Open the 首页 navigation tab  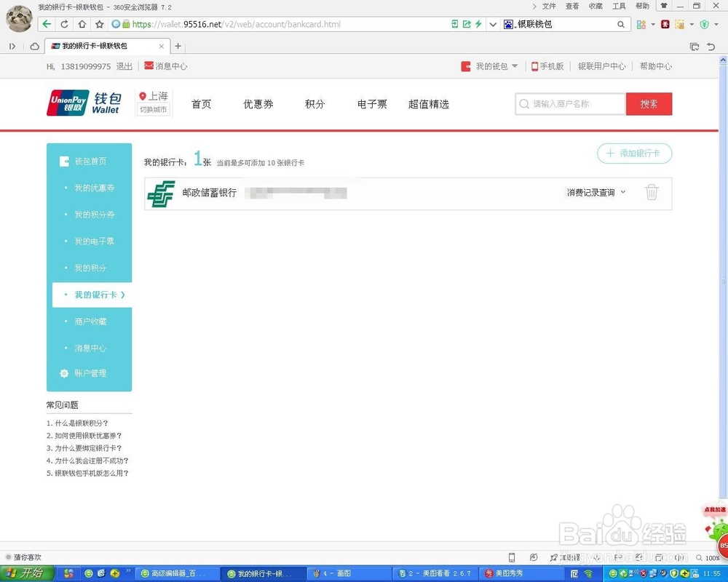[x=201, y=104]
